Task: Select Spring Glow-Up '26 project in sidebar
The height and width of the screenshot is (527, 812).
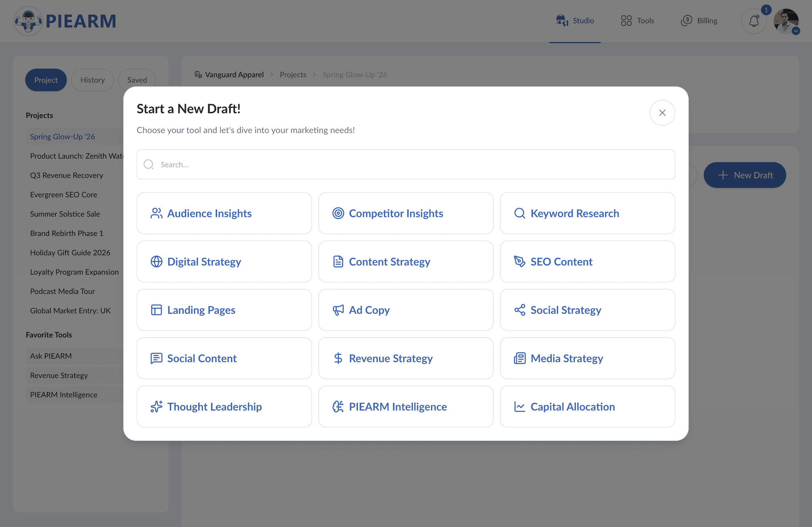Action: pos(75,136)
